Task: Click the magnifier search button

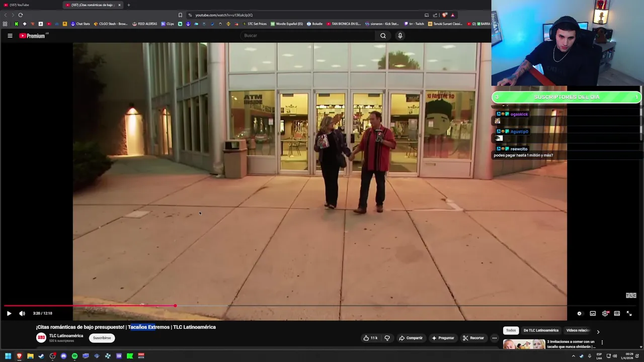Action: click(383, 36)
